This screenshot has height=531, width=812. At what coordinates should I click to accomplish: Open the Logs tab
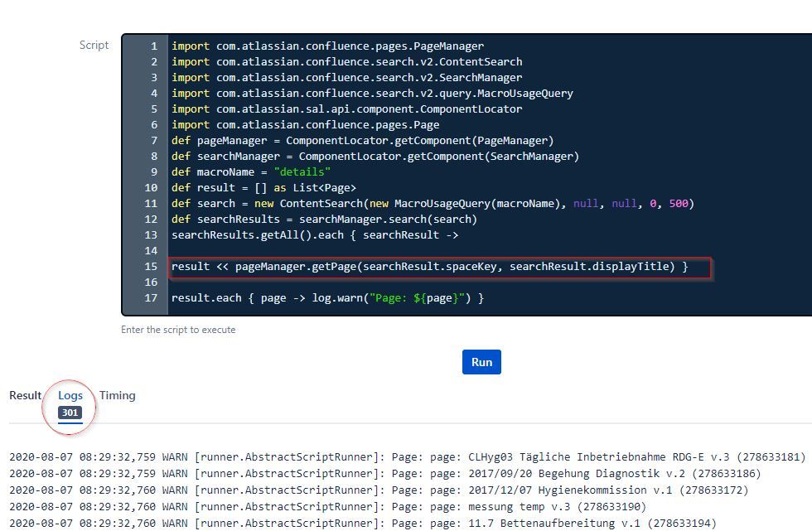click(70, 395)
